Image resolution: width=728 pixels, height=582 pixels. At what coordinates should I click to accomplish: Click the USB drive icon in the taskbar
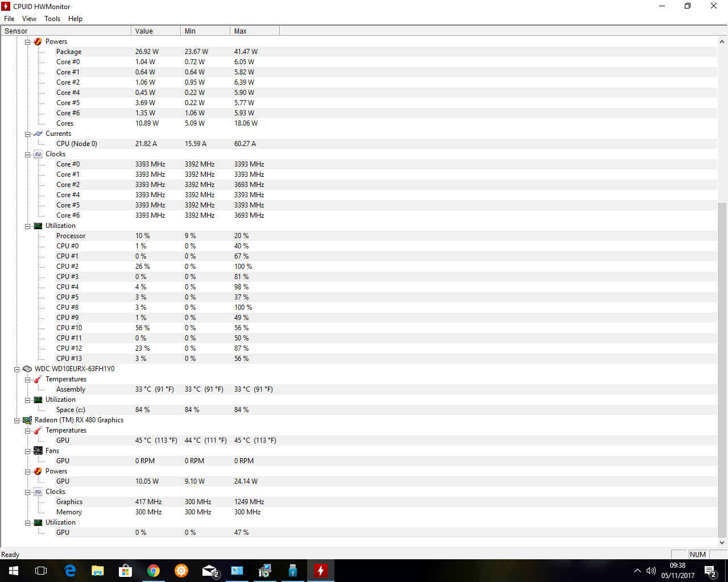(x=293, y=571)
